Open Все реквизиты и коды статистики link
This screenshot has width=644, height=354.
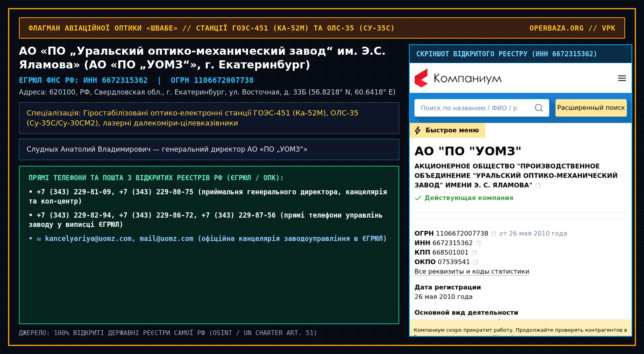472,272
